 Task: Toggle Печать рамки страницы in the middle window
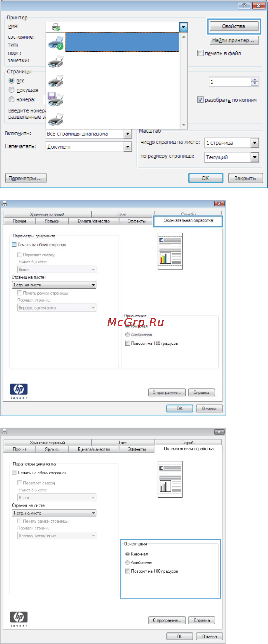click(x=20, y=293)
